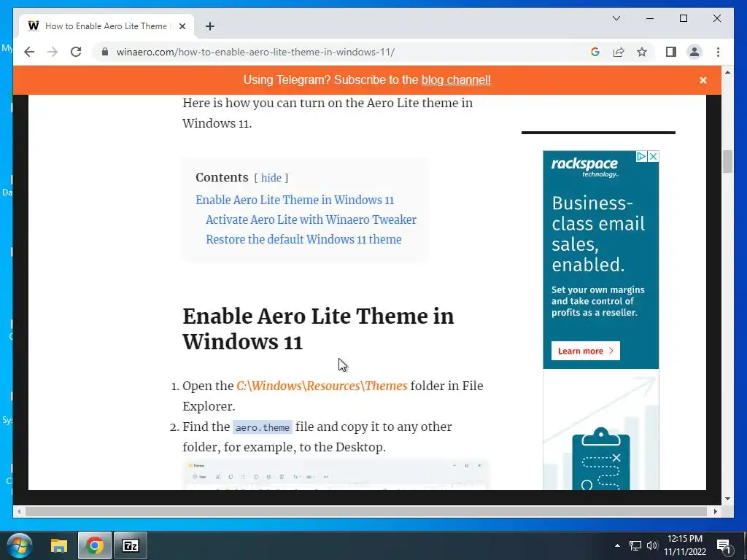Click the horizontal scroll right arrow
This screenshot has height=560, width=747.
(x=715, y=511)
